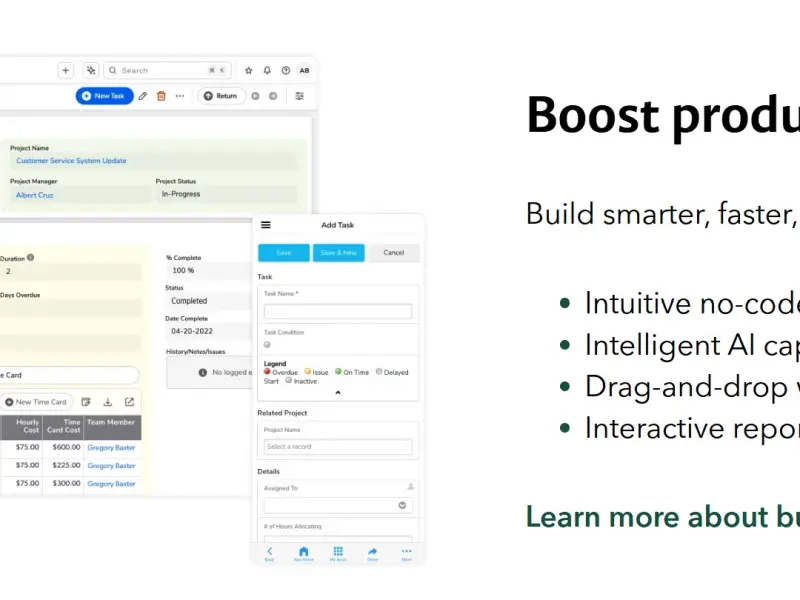This screenshot has width=800, height=600.
Task: Open the Learn more about link
Action: (x=663, y=517)
